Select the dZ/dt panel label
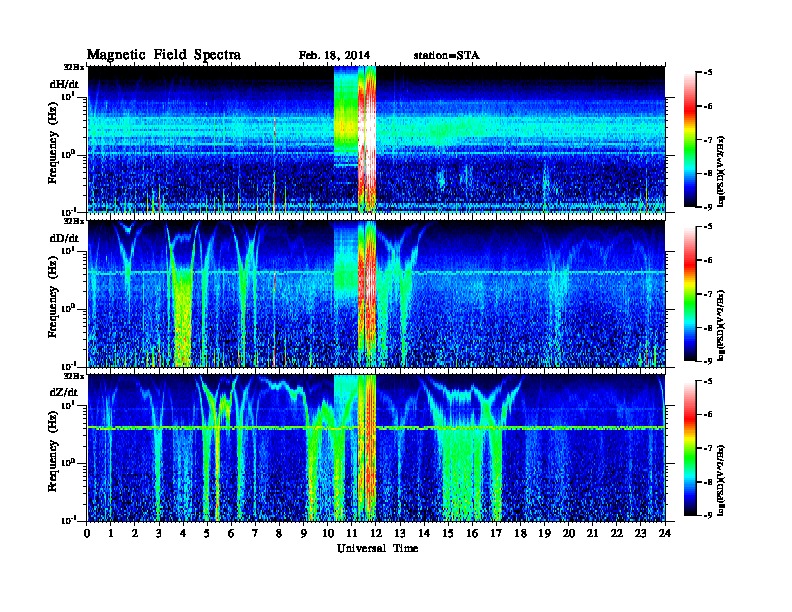This screenshot has width=792, height=612. (64, 392)
